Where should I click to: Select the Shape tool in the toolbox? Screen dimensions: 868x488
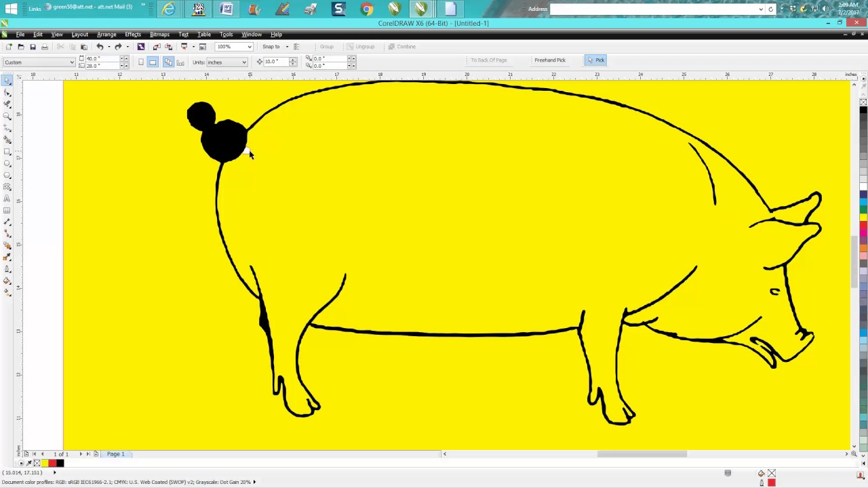click(x=7, y=93)
